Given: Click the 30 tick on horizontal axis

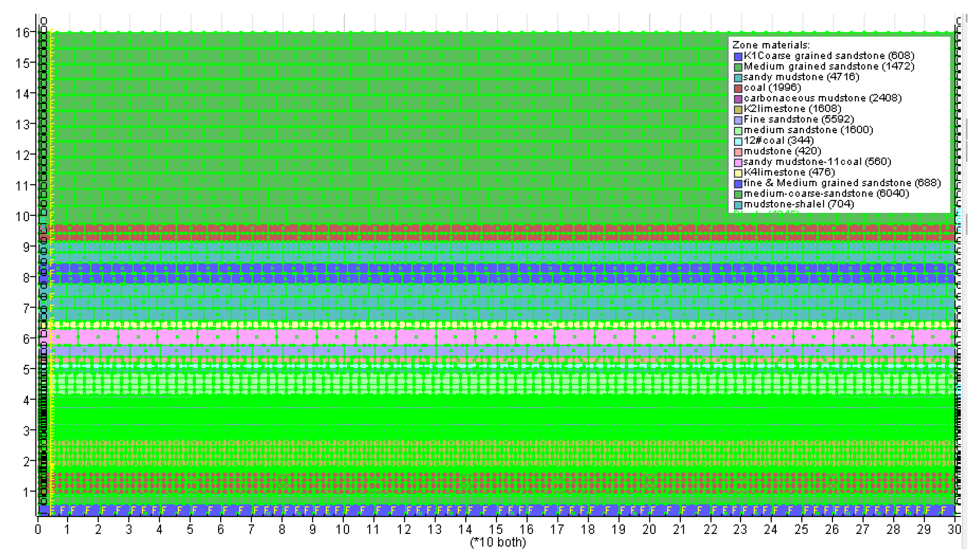Looking at the screenshot, I should point(954,530).
